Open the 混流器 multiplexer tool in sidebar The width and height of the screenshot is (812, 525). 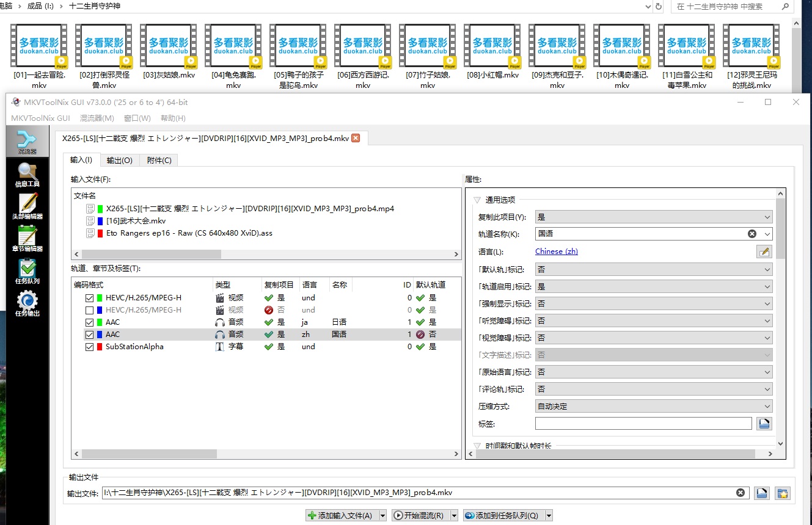coord(27,141)
